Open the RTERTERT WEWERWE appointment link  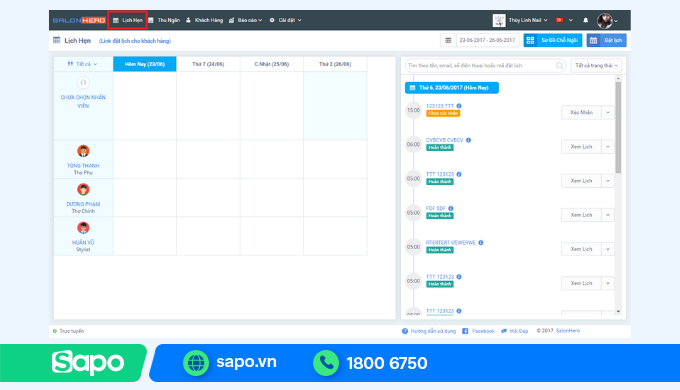click(451, 243)
